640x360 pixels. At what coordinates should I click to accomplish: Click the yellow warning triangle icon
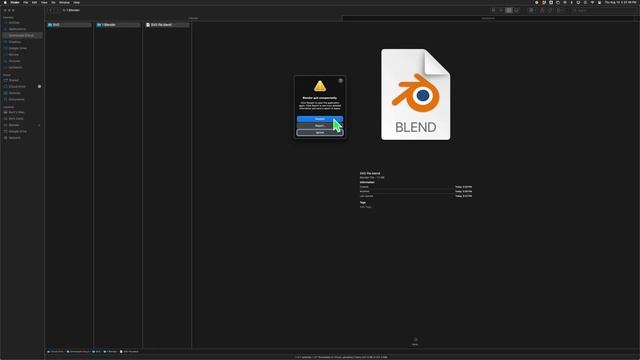click(320, 86)
